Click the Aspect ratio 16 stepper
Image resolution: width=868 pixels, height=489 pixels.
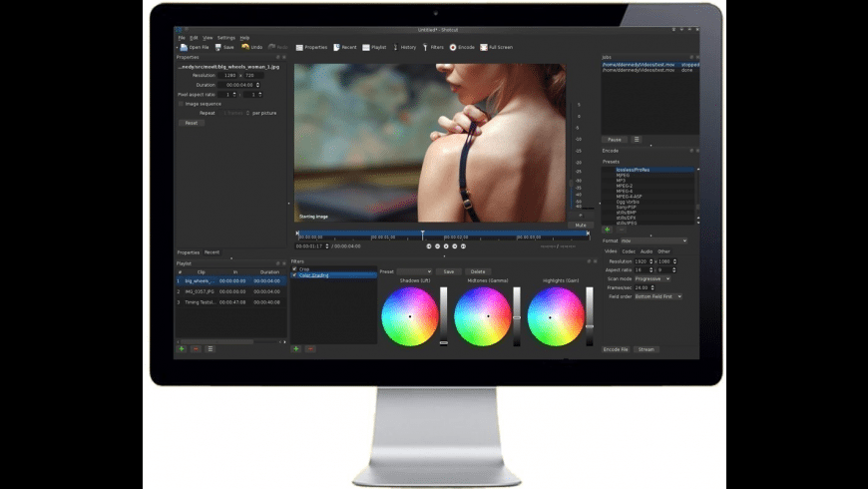(651, 270)
